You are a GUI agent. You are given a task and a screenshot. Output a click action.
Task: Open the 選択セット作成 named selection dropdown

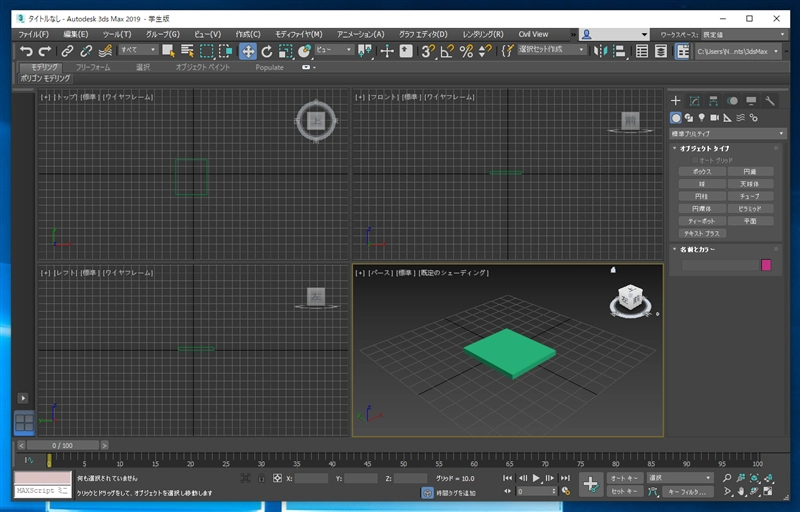(x=551, y=49)
